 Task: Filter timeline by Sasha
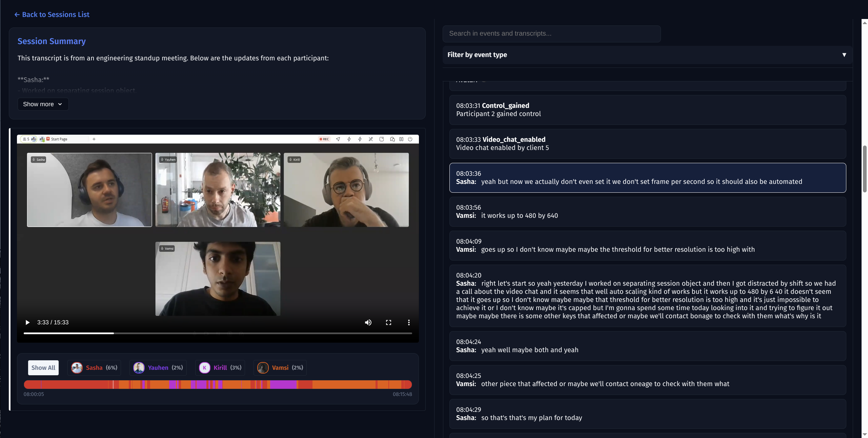click(94, 368)
